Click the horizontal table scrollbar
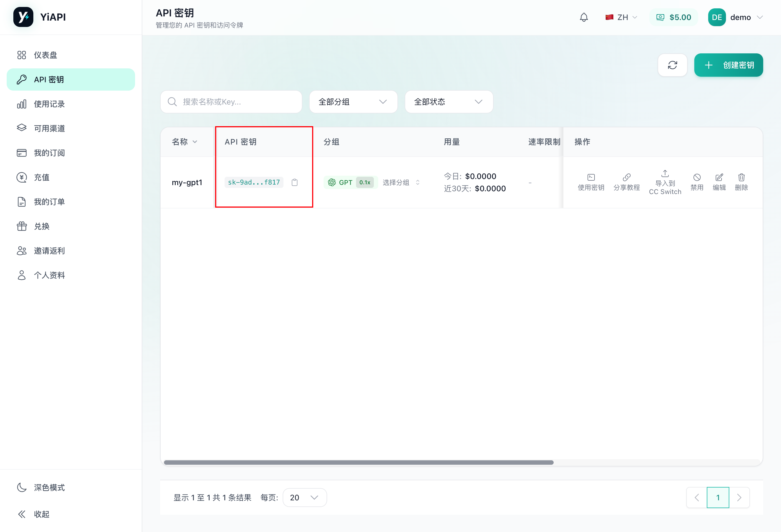 359,463
